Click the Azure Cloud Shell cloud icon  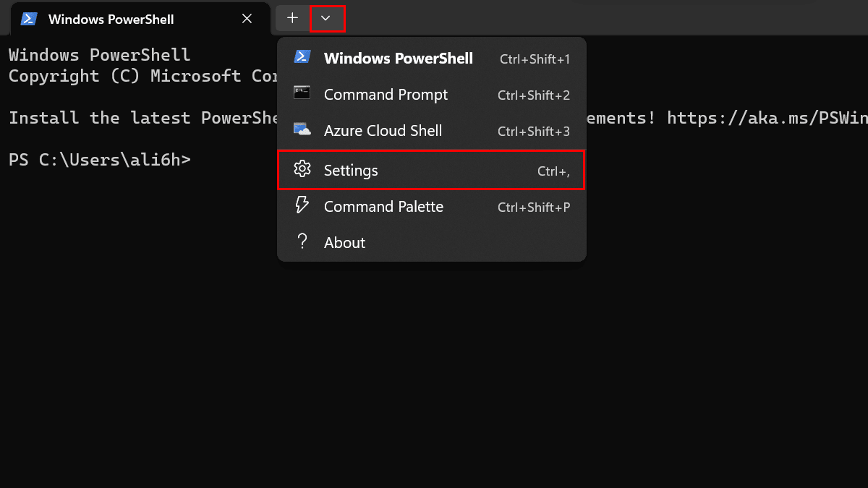[x=302, y=130]
